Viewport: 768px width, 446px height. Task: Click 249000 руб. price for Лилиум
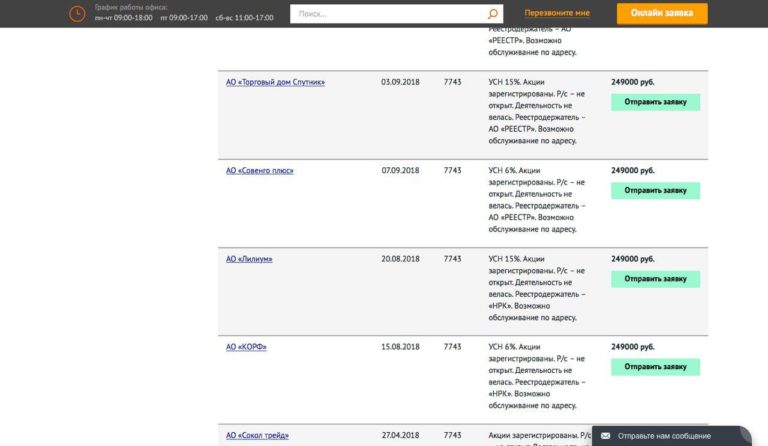(x=632, y=258)
